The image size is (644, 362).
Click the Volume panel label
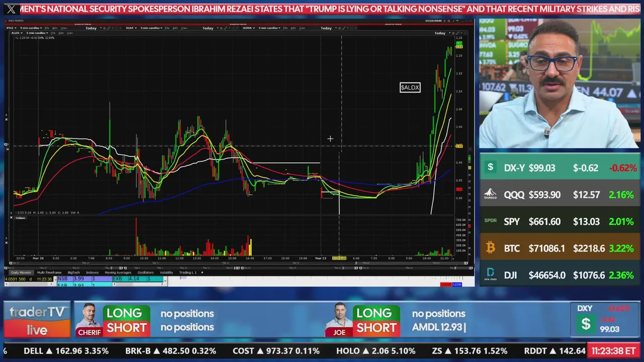click(21, 218)
